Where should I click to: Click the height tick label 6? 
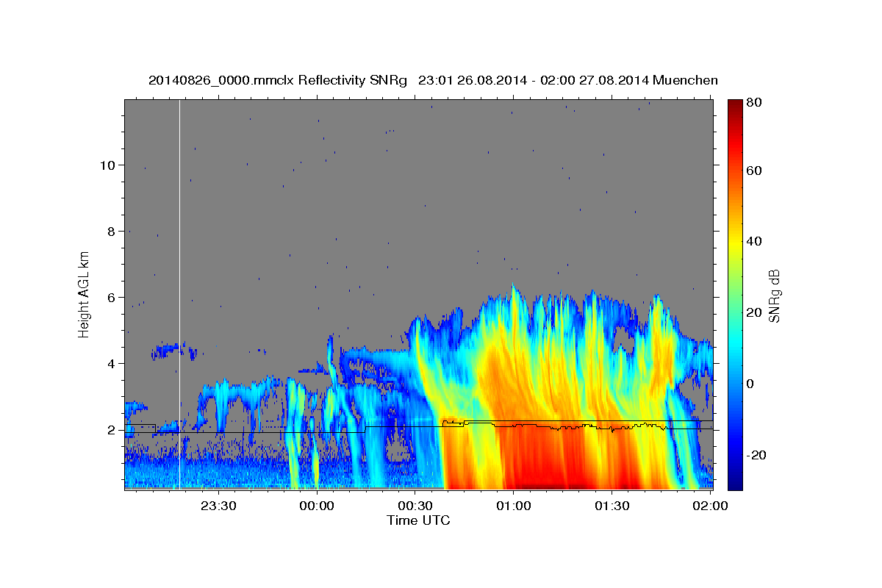coord(111,298)
